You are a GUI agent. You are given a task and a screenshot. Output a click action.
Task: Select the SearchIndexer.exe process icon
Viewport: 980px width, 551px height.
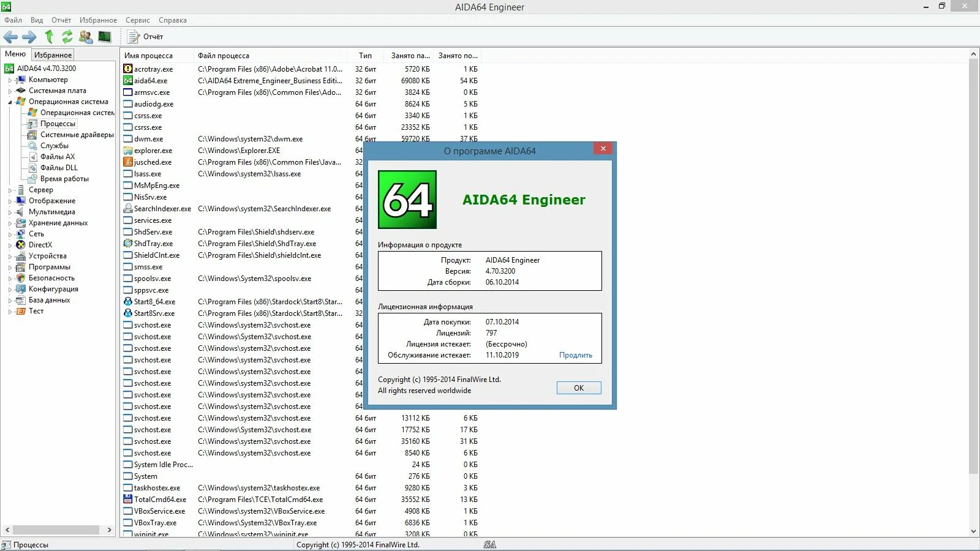coord(128,209)
